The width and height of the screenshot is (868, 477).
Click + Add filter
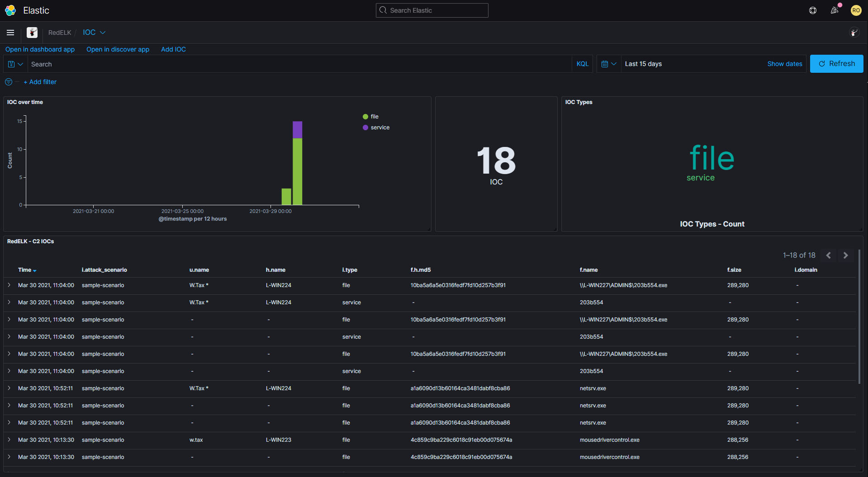point(40,82)
